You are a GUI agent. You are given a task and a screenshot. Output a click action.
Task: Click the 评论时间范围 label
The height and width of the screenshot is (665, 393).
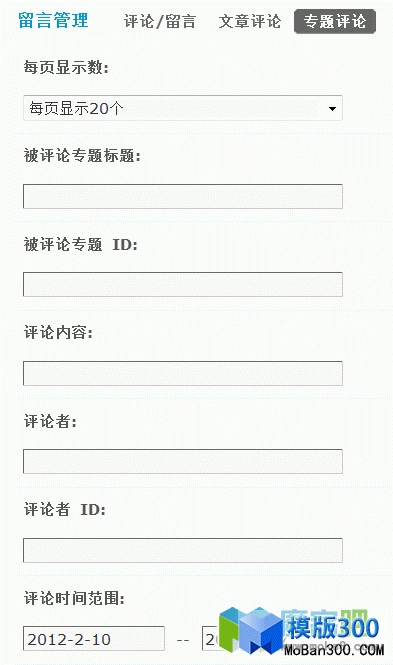74,598
